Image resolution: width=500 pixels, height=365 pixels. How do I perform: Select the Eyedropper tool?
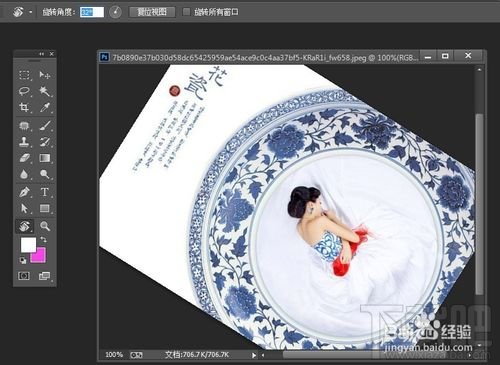[x=44, y=107]
